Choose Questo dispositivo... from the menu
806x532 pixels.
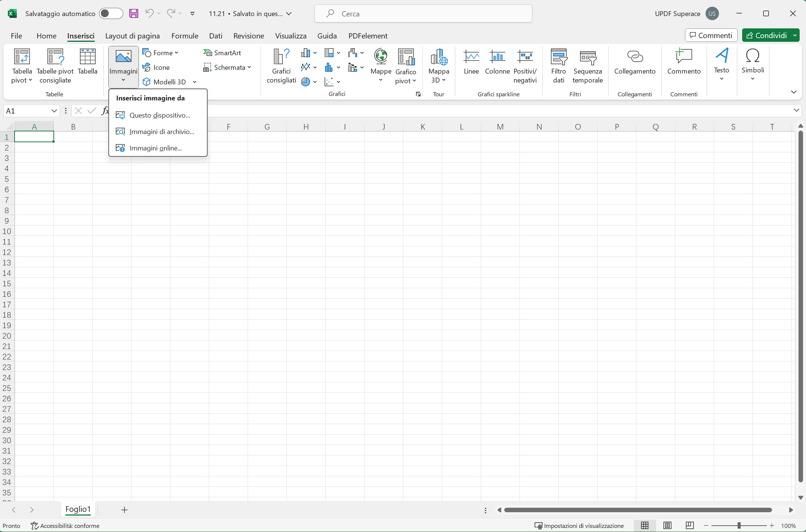[x=158, y=115]
